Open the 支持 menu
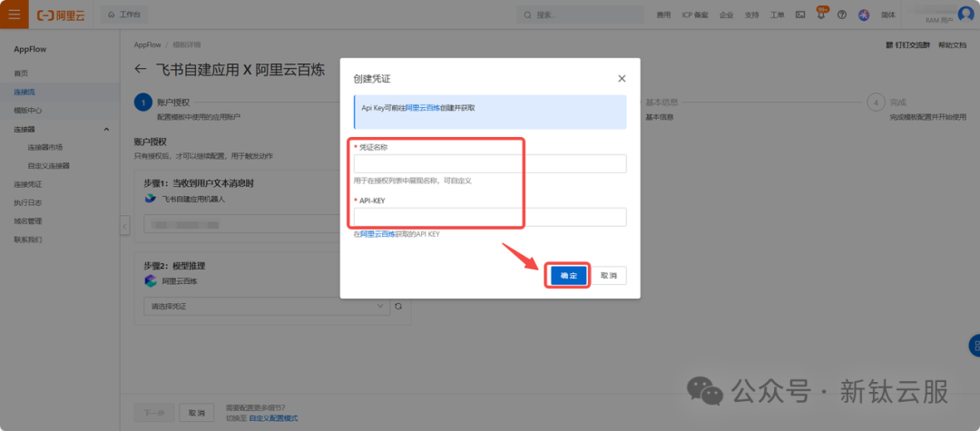 tap(752, 15)
